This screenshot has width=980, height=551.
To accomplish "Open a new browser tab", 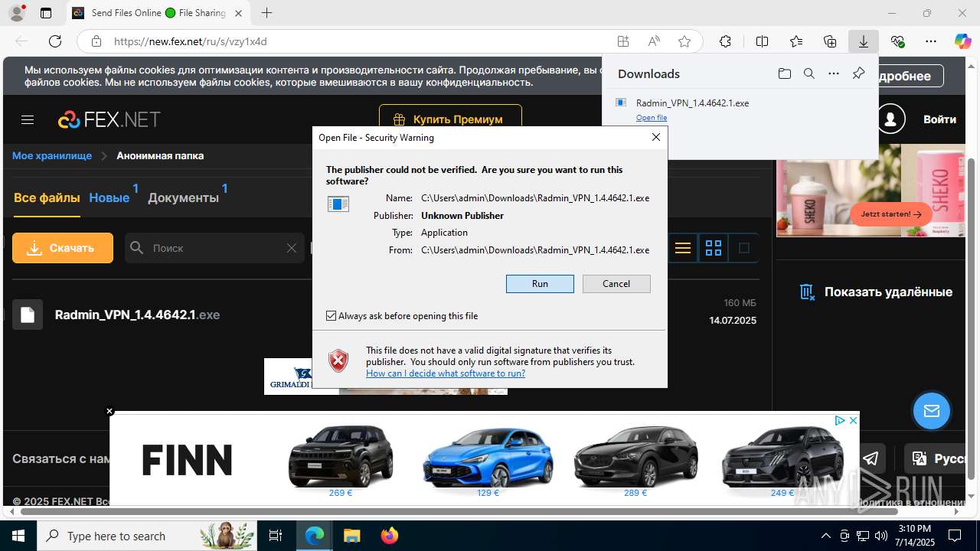I will pyautogui.click(x=266, y=13).
